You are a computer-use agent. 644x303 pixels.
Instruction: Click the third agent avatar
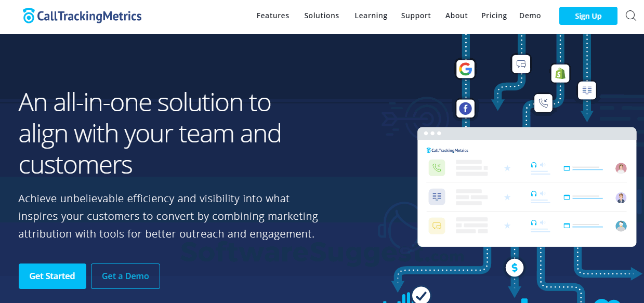[621, 226]
